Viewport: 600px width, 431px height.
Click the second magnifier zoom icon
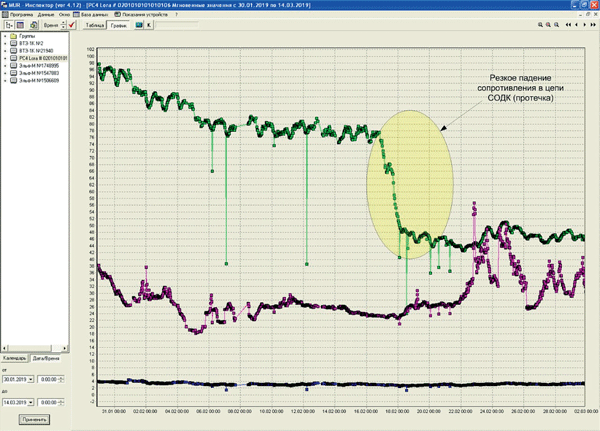click(548, 25)
